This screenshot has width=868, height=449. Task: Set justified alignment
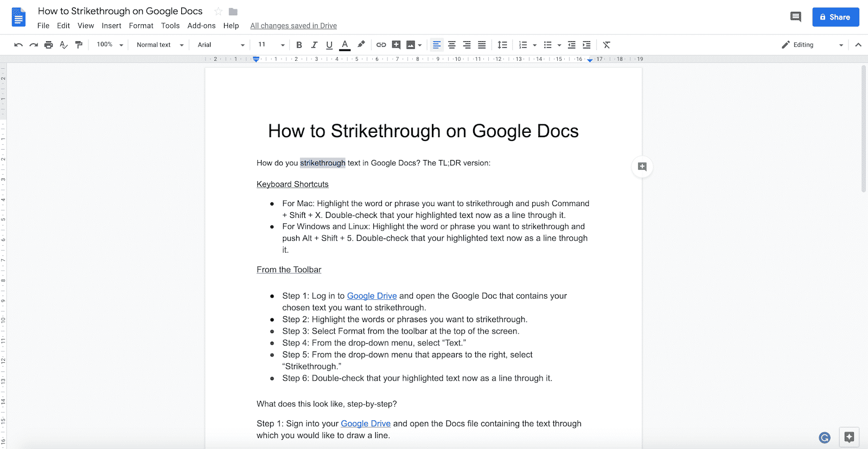482,45
